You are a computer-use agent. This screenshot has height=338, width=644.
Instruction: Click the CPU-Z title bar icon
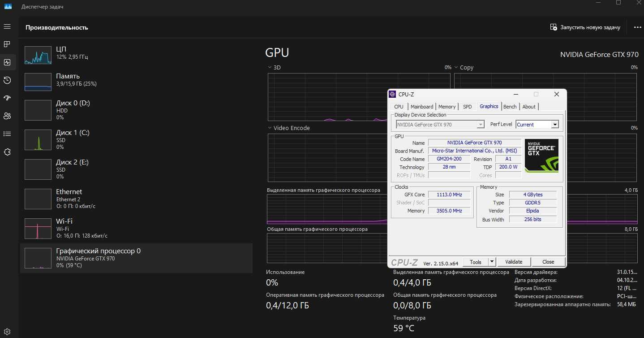coord(393,94)
